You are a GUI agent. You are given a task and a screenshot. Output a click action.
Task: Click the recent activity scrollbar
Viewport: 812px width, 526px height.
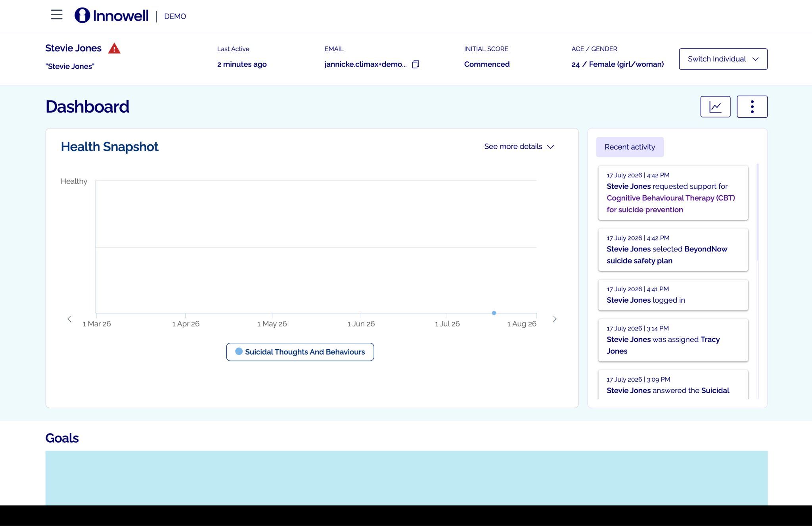click(758, 212)
